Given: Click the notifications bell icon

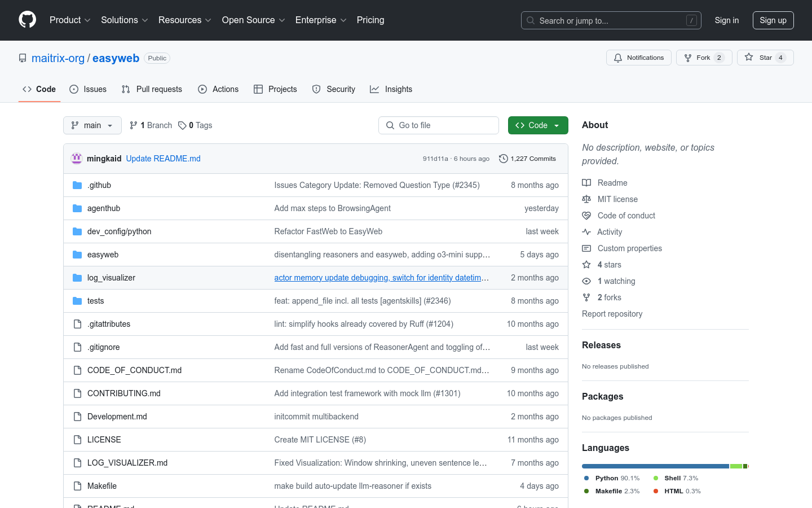Looking at the screenshot, I should pos(618,58).
